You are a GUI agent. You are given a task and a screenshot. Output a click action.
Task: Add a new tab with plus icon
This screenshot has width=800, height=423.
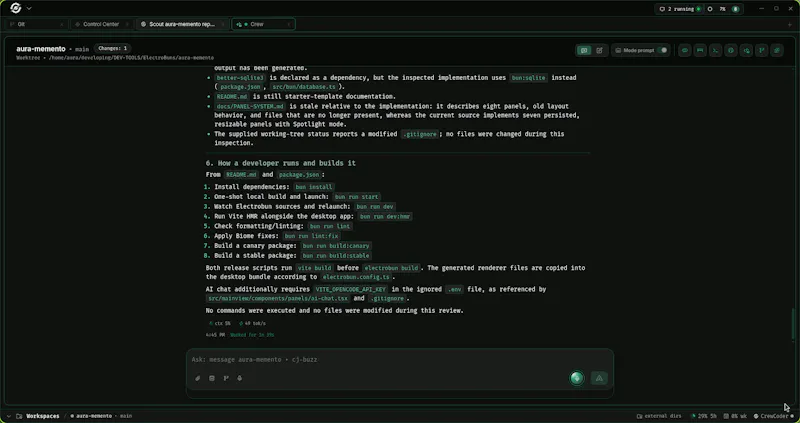click(x=789, y=24)
